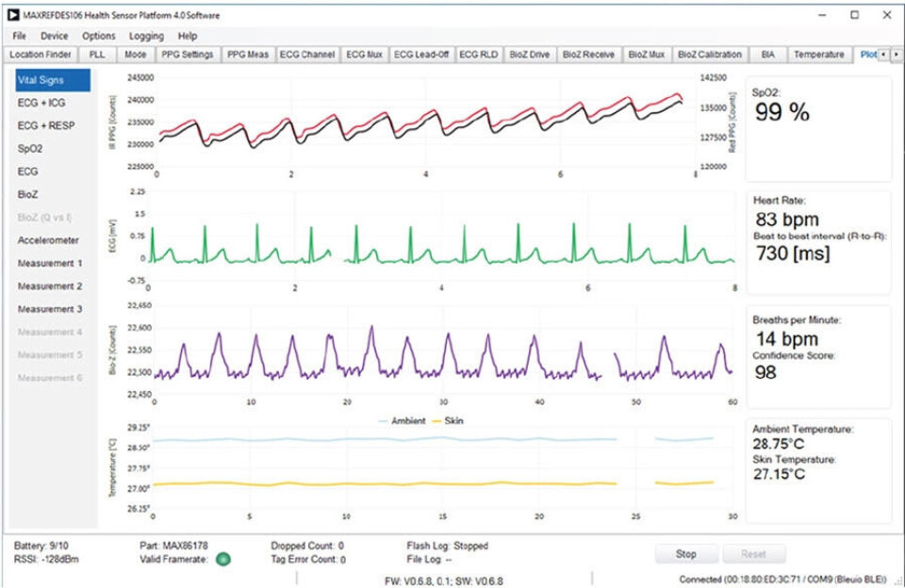Switch to the PPG Settings tab
Image resolution: width=905 pixels, height=588 pixels.
pyautogui.click(x=187, y=55)
